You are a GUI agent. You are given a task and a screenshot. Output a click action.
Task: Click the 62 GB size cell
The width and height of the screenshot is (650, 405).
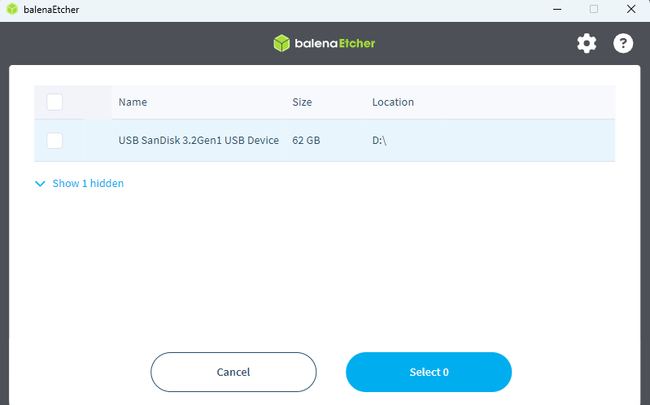pos(306,141)
